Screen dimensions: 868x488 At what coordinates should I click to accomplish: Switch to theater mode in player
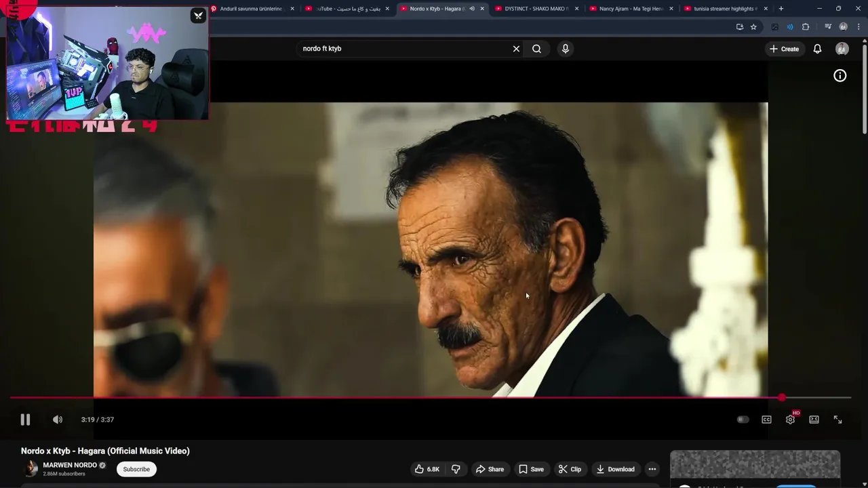(814, 420)
